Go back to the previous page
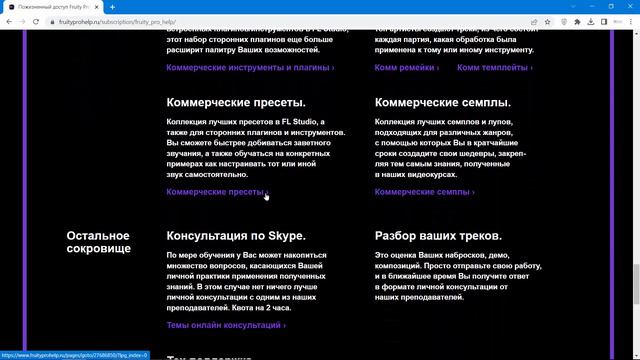Viewport: 640px width, 360px height. tap(9, 22)
